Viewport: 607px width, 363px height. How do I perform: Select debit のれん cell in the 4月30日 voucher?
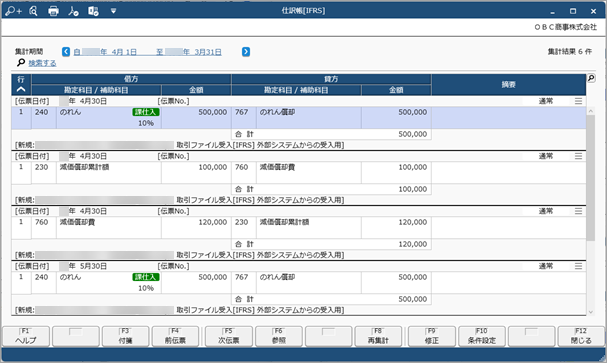(109, 118)
